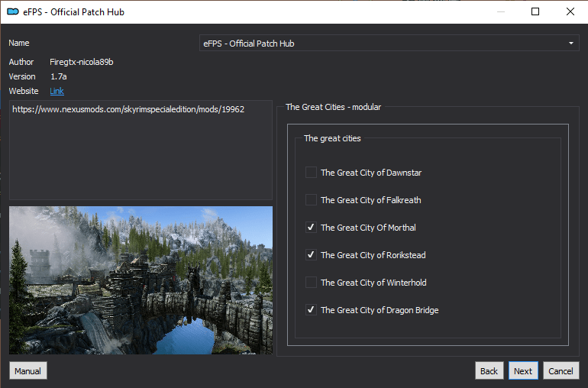Click the version value 1.7a
This screenshot has height=388, width=588.
[59, 76]
